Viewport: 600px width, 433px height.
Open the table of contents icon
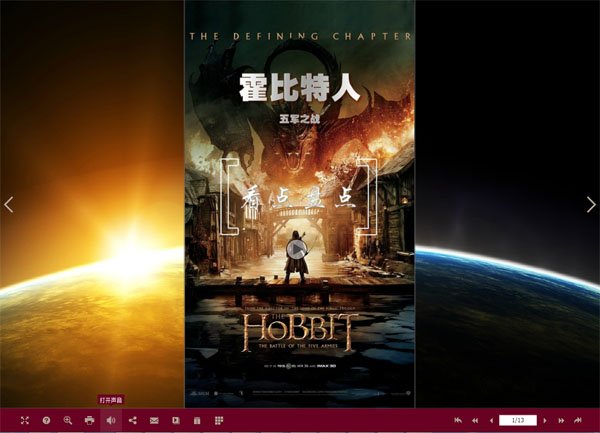pyautogui.click(x=197, y=421)
